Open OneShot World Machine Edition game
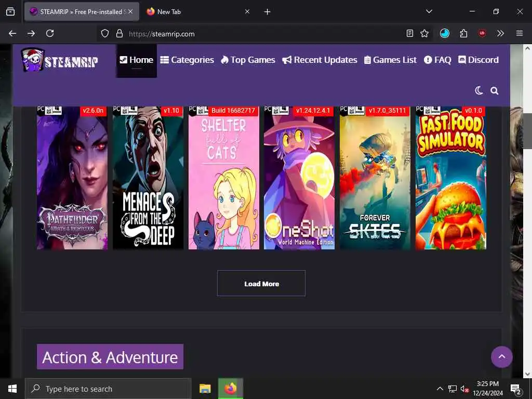 (299, 178)
